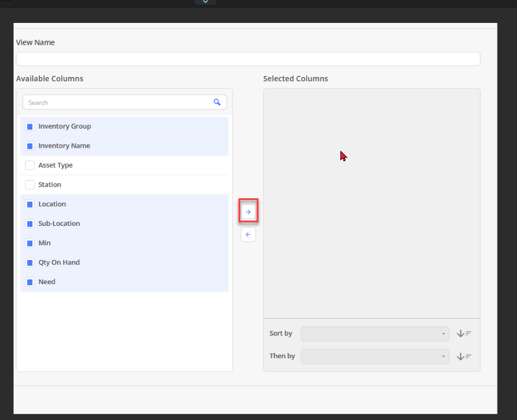Toggle sort direction icon beside Then by
This screenshot has height=420, width=517.
[464, 356]
